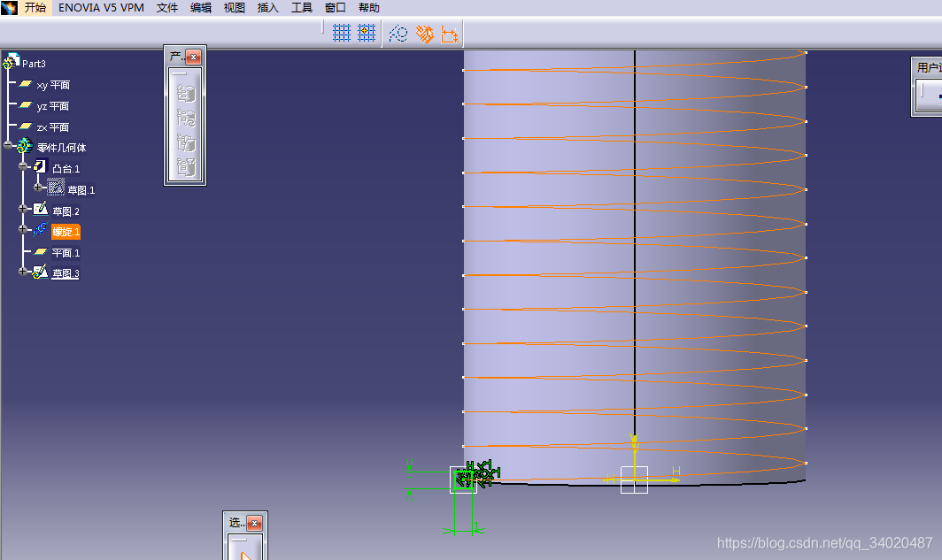Click the Geometrical Constraints icon
Image resolution: width=942 pixels, height=560 pixels.
coord(425,34)
